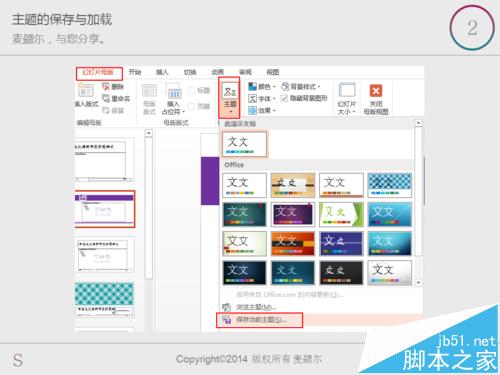The height and width of the screenshot is (375, 500).
Task: Click the browse themes folder icon
Action: pos(226,307)
